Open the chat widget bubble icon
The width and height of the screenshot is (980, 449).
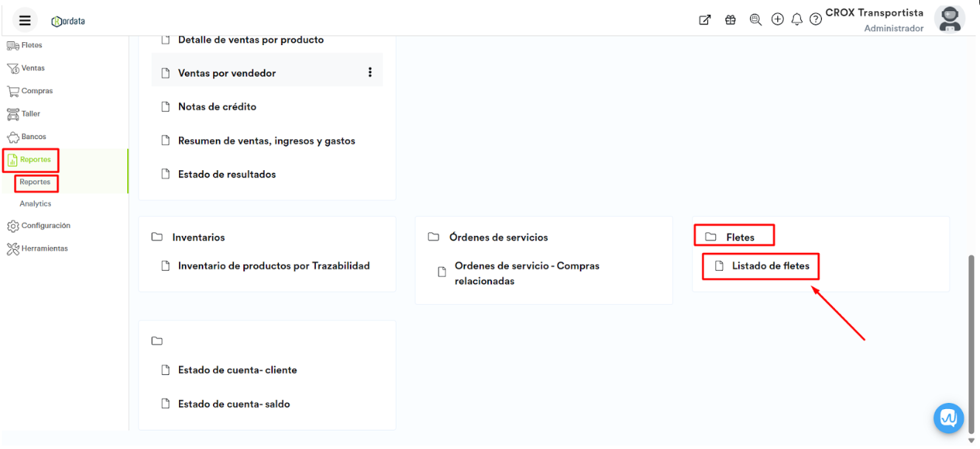(948, 418)
